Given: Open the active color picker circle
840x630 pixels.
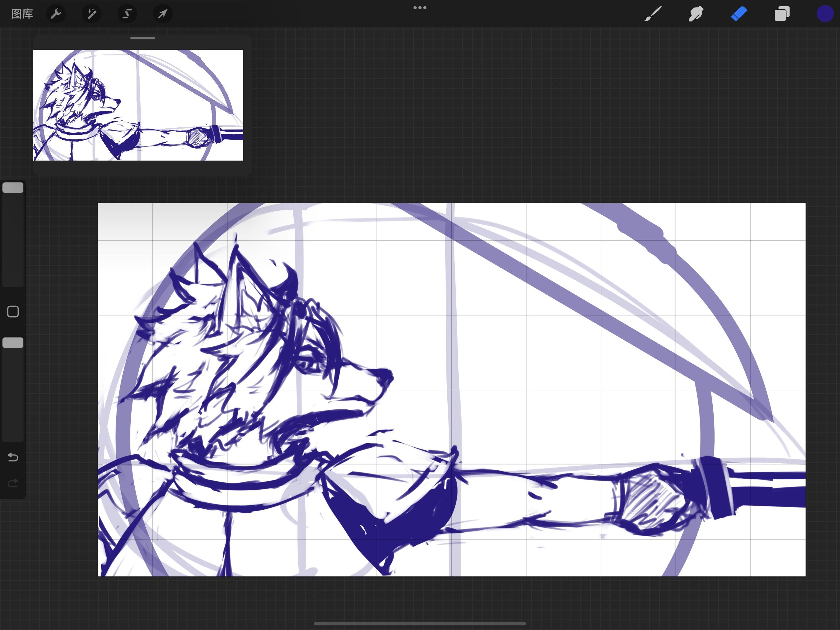Looking at the screenshot, I should coord(825,14).
